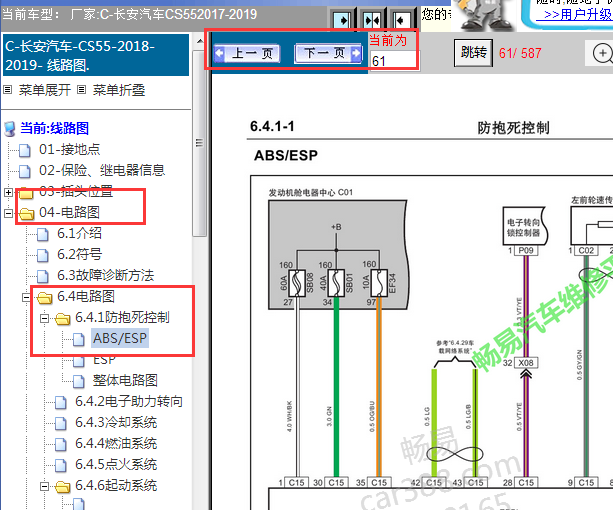Open the 用户升级 link
Viewport: 613px width, 510px height.
coord(577,15)
